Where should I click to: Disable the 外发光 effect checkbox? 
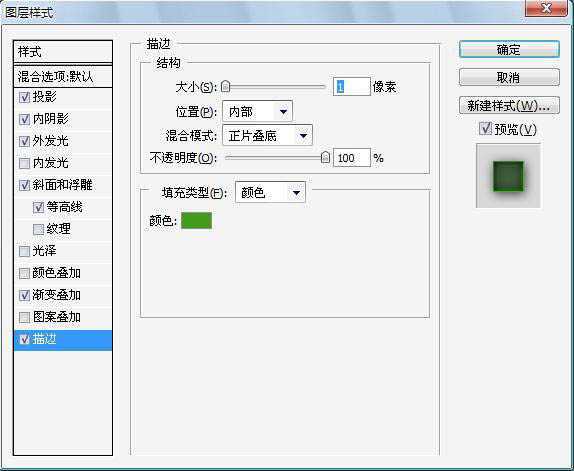pyautogui.click(x=25, y=141)
